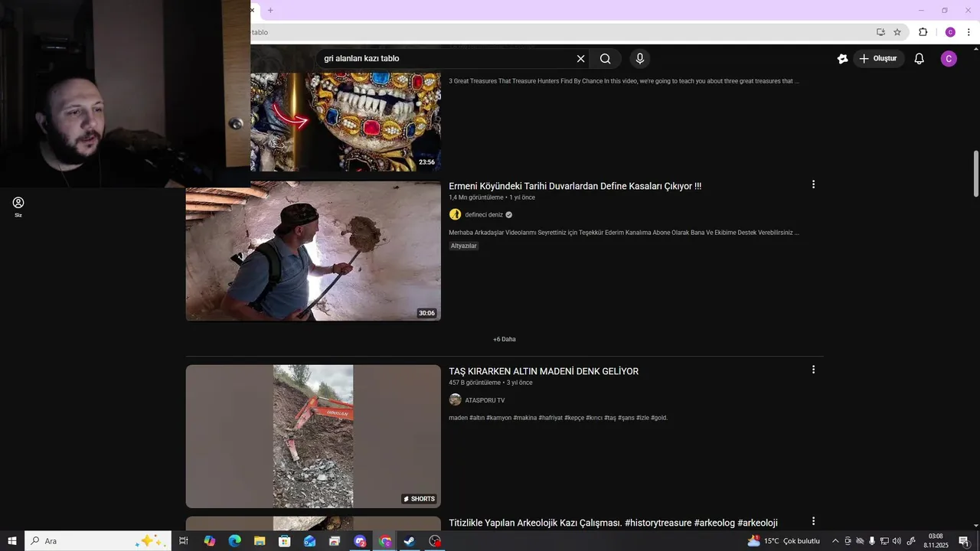The height and width of the screenshot is (551, 980).
Task: Play the 30:06 wall-digging video thumbnail
Action: [x=313, y=250]
